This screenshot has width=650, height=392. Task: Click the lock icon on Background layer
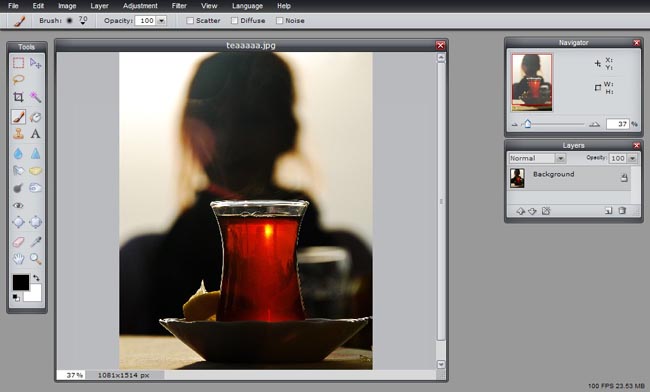click(x=624, y=178)
